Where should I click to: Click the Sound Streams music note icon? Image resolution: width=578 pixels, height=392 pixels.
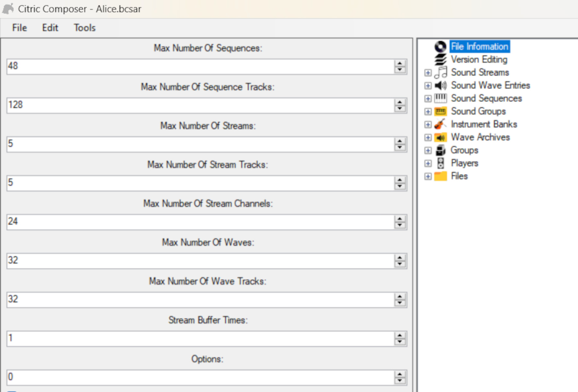tap(441, 72)
